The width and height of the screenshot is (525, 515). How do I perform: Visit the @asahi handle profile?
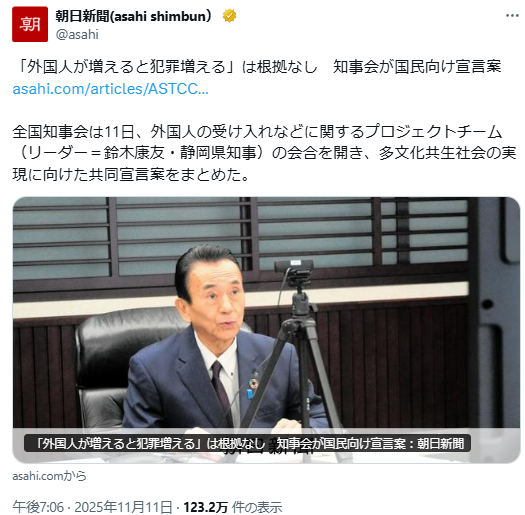click(77, 34)
